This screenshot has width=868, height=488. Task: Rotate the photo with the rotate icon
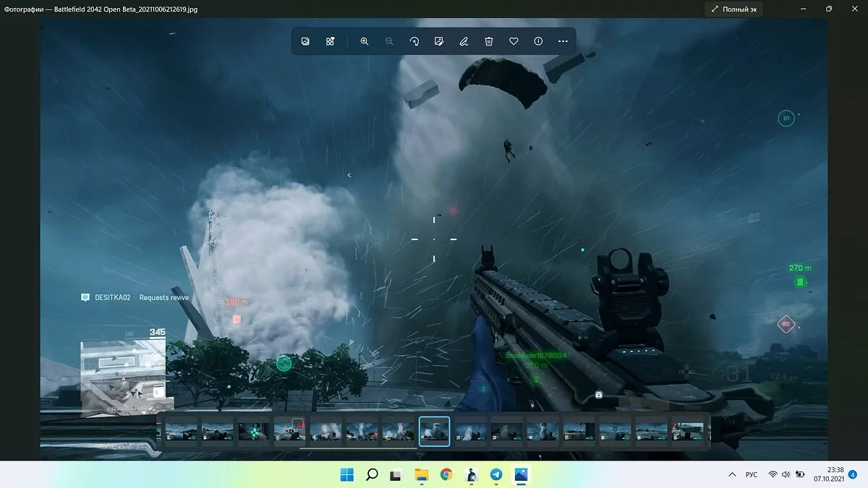[x=414, y=42]
